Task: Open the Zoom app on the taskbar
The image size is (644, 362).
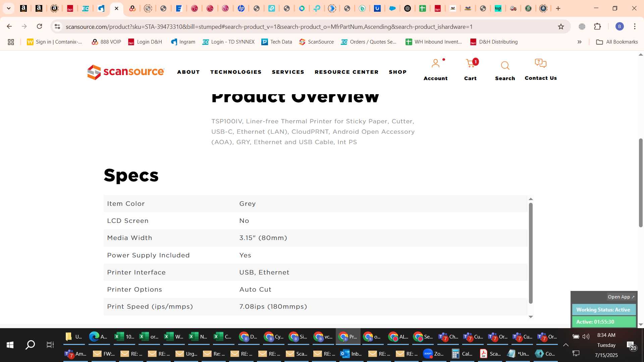Action: point(433,354)
